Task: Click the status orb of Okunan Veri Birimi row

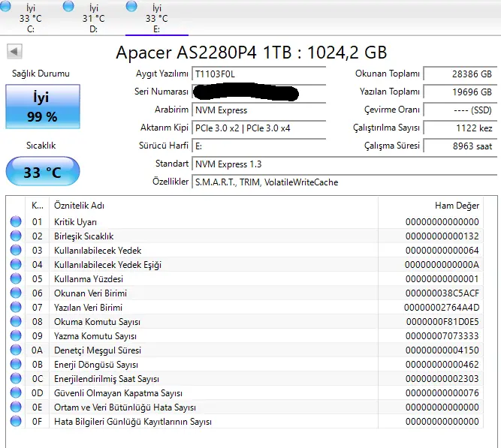Action: 16,293
